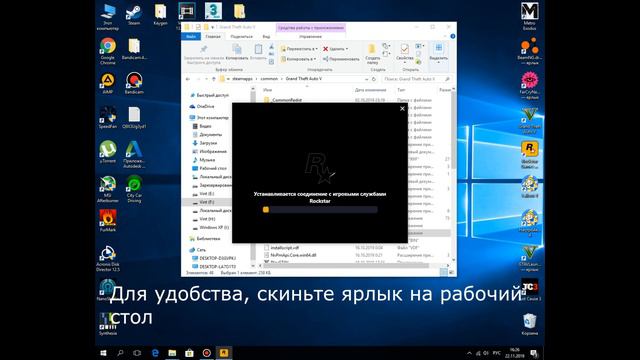The image size is (640, 360).
Task: Open MSI Afterburner desktop shortcut
Action: coord(108,189)
